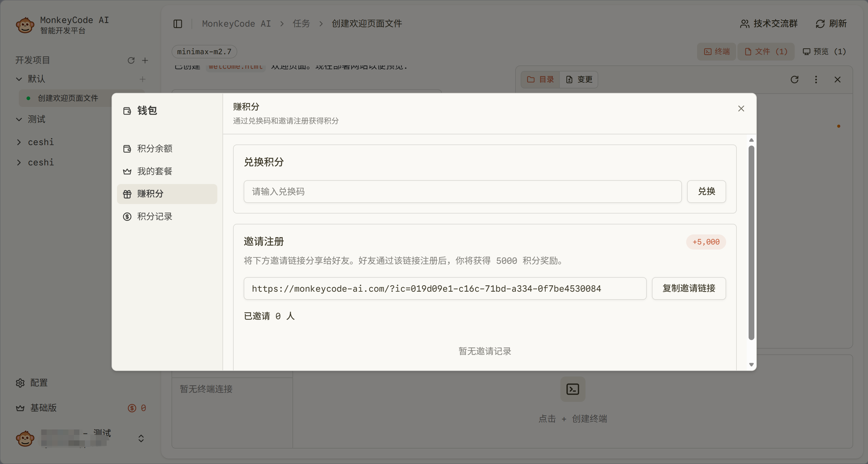Expand the first ceshi project
The image size is (868, 464).
19,142
